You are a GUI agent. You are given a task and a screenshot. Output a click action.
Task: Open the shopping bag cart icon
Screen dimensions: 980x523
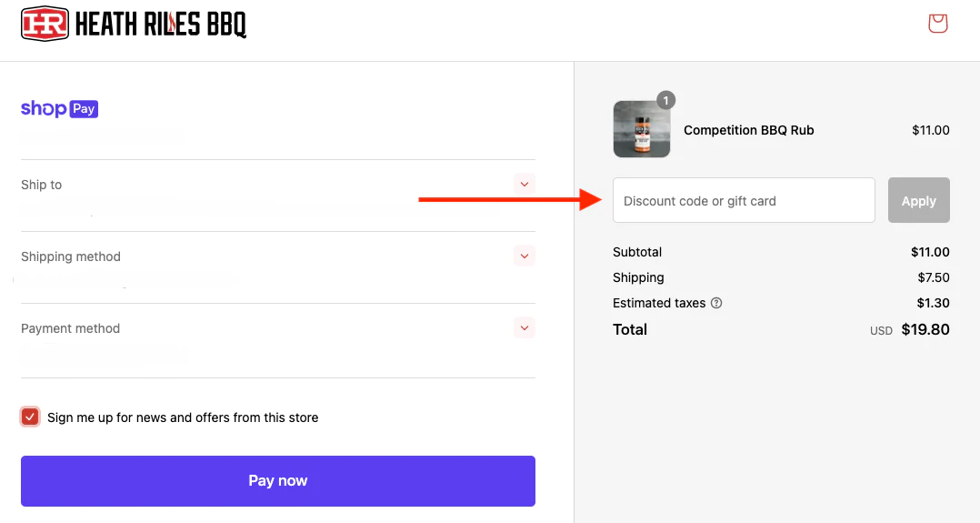coord(937,24)
